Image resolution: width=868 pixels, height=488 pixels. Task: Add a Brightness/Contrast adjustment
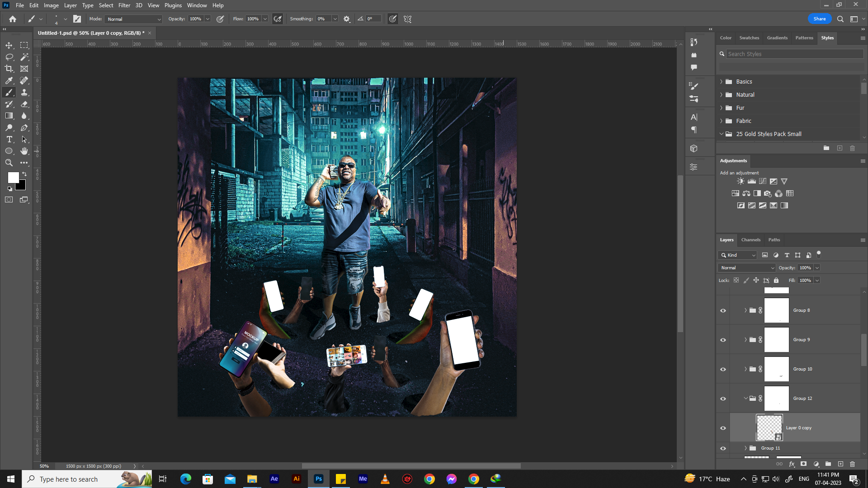741,181
